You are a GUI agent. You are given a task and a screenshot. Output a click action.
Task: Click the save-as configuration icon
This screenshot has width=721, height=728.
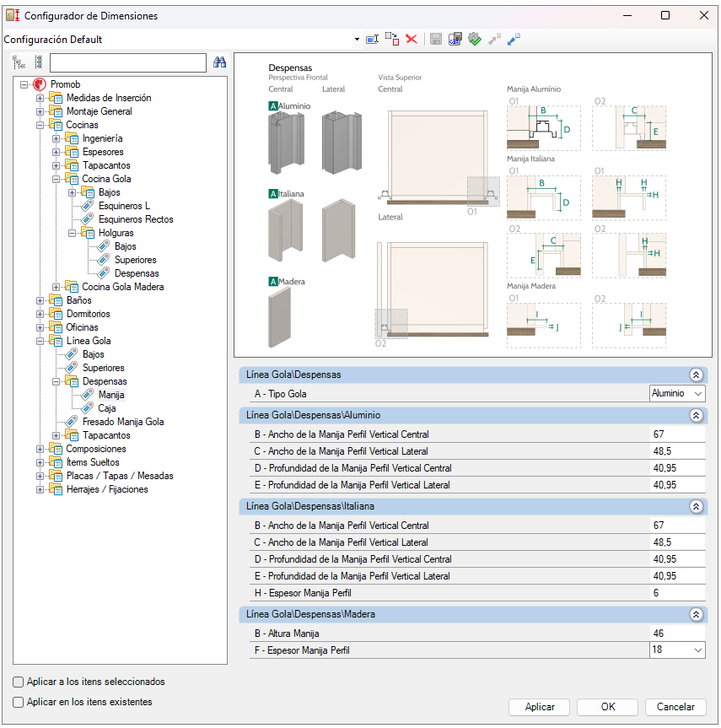(x=455, y=40)
